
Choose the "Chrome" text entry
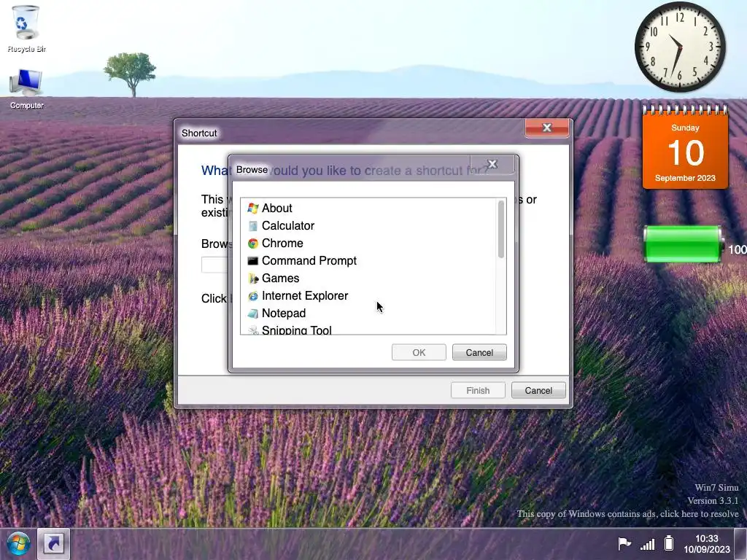click(x=282, y=244)
